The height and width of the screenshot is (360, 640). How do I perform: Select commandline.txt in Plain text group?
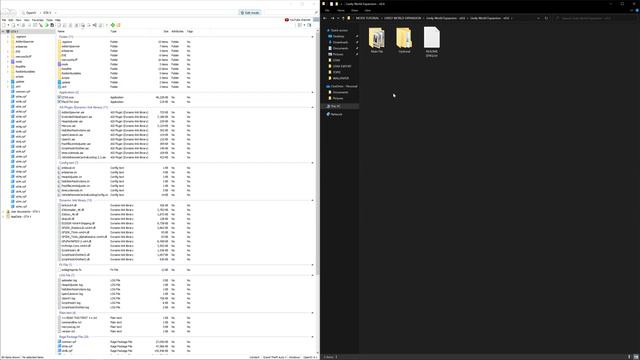(72, 322)
